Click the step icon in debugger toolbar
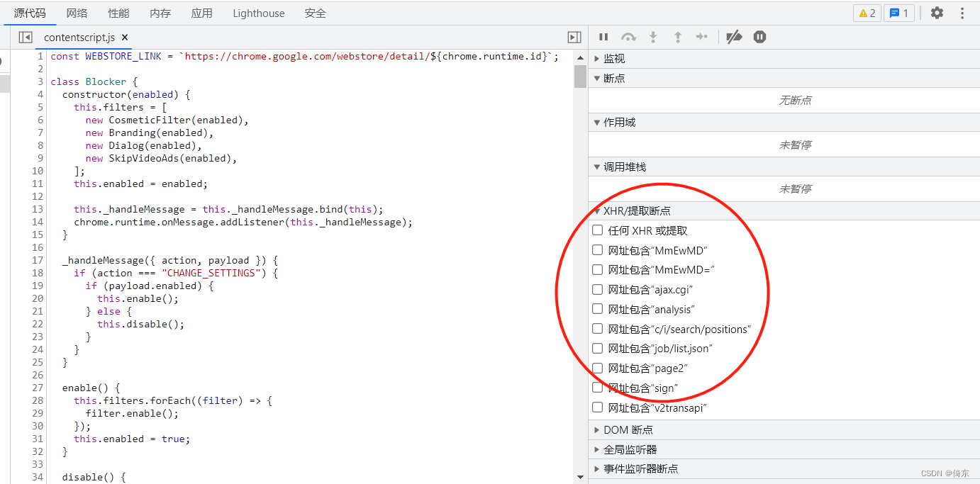 click(x=702, y=37)
